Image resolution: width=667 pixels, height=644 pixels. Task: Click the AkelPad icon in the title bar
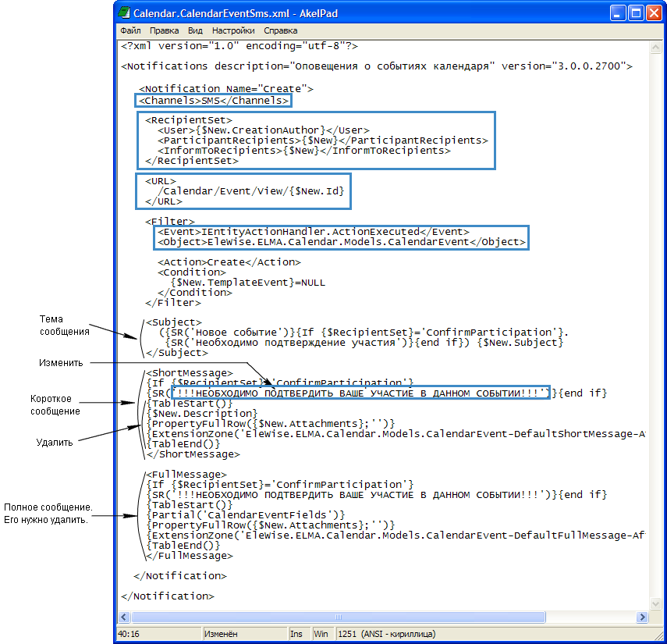click(x=125, y=13)
